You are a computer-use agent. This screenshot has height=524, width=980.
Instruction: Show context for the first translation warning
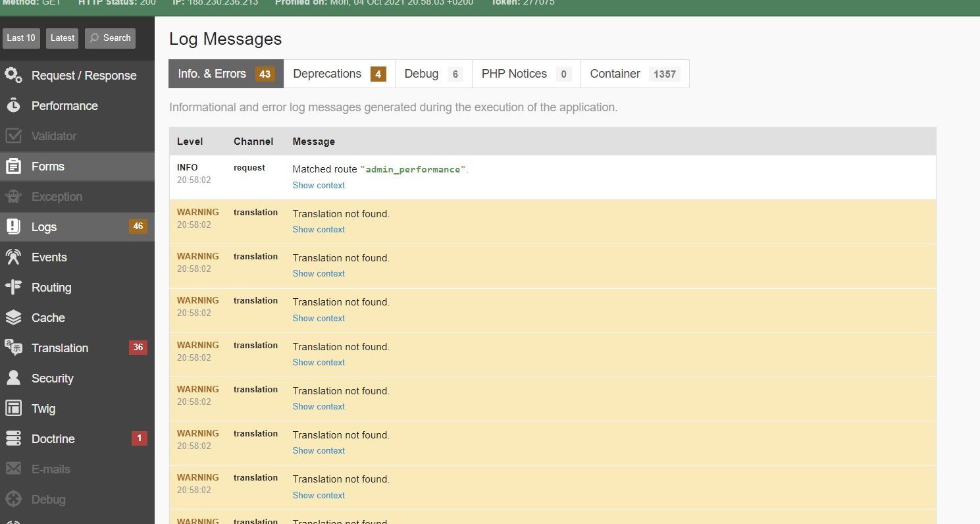coord(319,229)
